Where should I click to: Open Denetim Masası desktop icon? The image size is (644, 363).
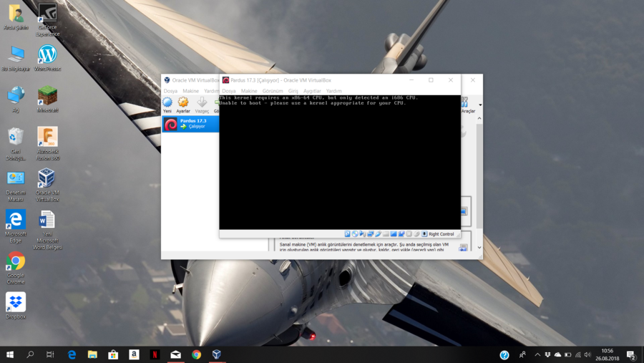pos(16,186)
